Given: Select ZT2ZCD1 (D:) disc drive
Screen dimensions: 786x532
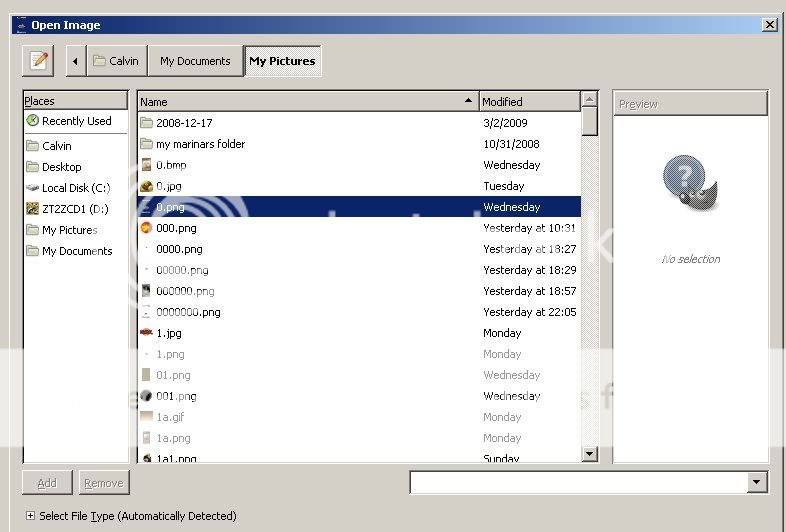Looking at the screenshot, I should (x=74, y=209).
